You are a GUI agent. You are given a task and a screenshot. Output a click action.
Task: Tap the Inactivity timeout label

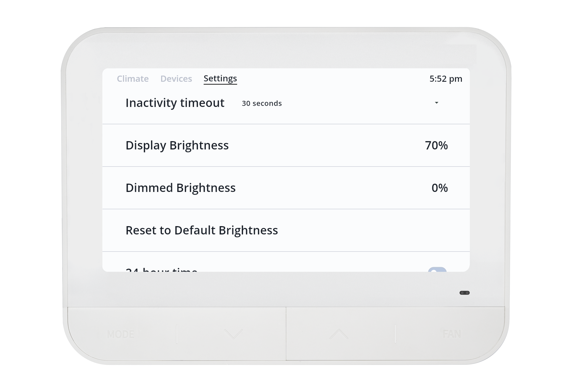[x=175, y=103]
